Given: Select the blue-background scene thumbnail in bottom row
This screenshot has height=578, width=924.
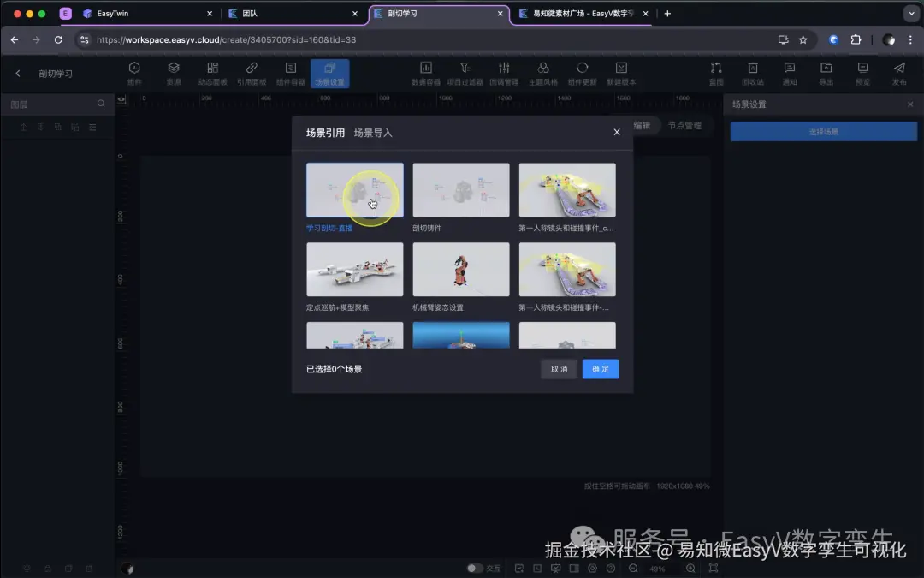Looking at the screenshot, I should 461,335.
